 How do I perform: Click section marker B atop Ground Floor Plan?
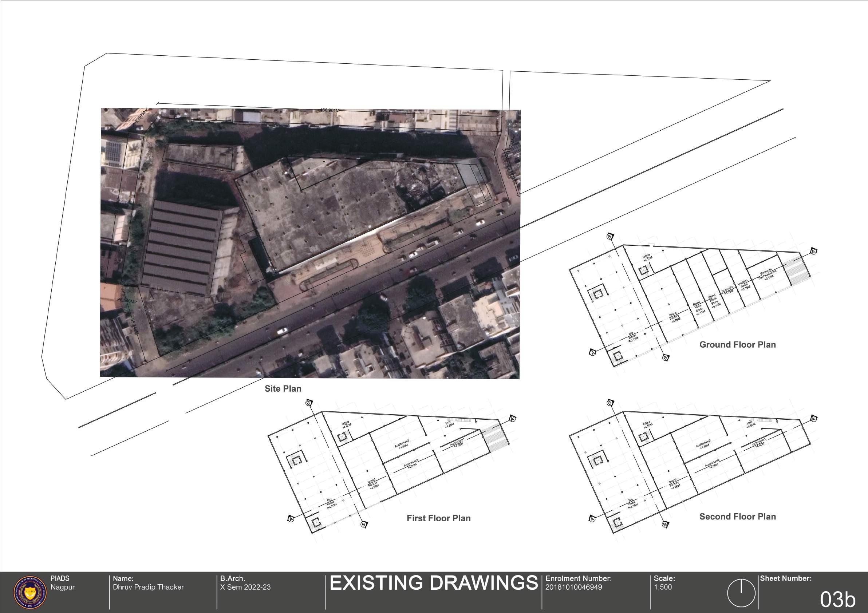point(609,237)
